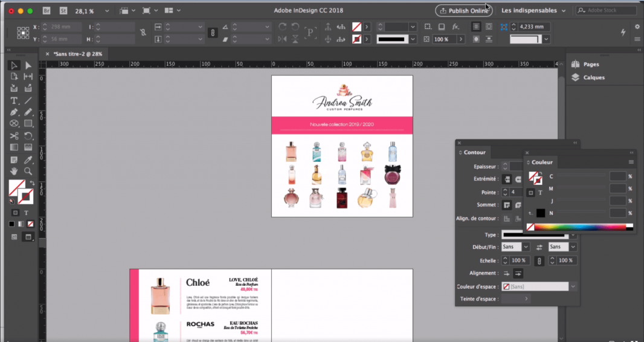Click the color spectrum bar in the Couleur panel

580,227
